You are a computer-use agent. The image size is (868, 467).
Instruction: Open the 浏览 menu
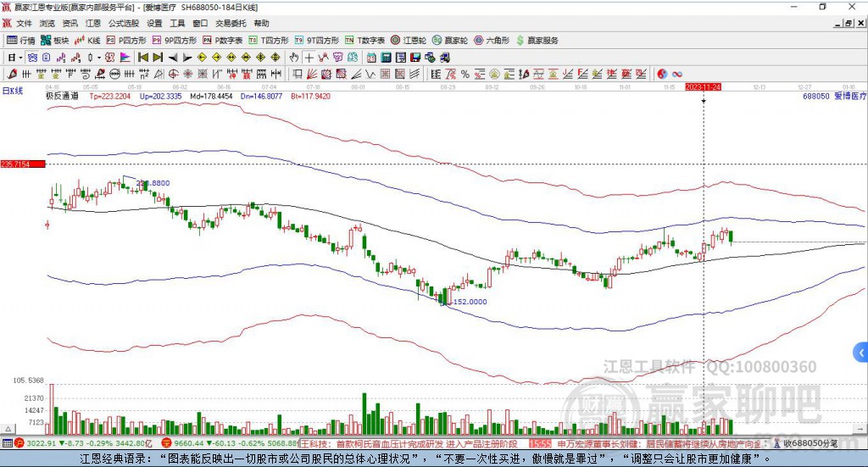click(x=47, y=23)
